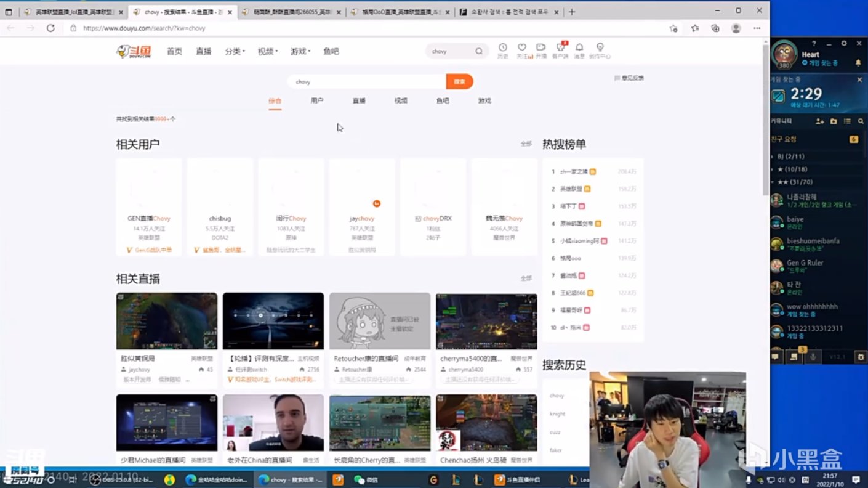Open friend baiye in LoL list

[x=819, y=222]
